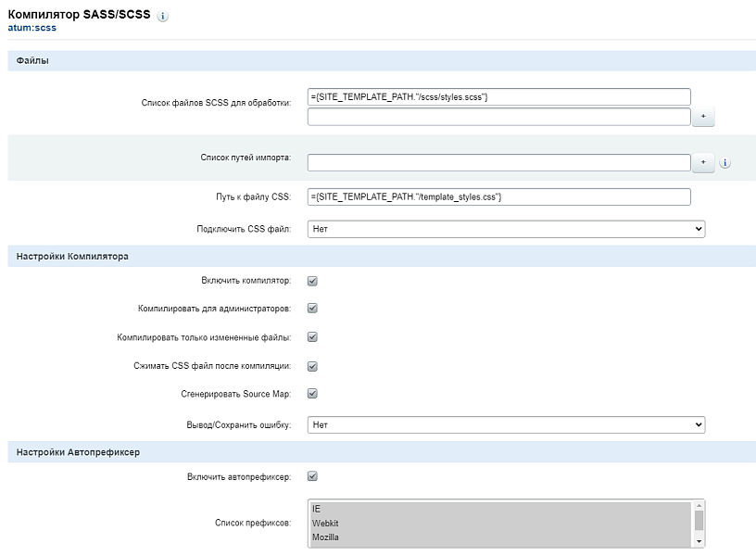
Task: Toggle Компилировать только измененные файлы checkbox
Action: (313, 337)
